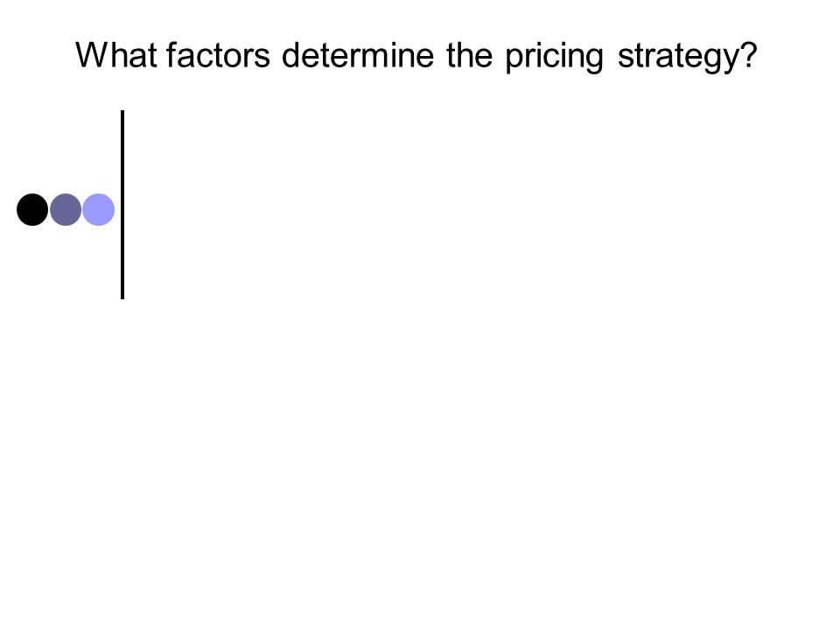This screenshot has width=840, height=630.
Task: Click the letter "g" ending the word "pricing"
Action: 596,60
